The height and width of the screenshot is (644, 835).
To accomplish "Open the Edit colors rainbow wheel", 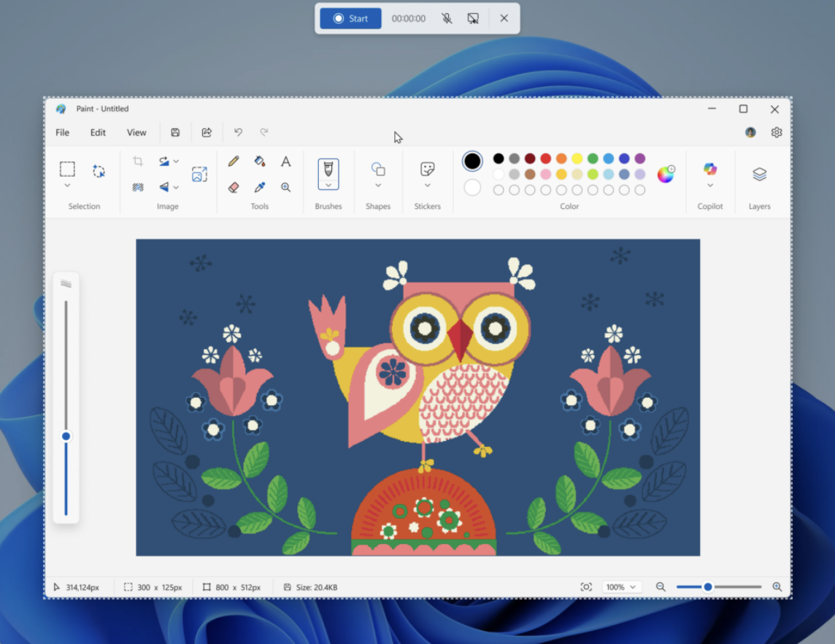I will click(x=666, y=174).
